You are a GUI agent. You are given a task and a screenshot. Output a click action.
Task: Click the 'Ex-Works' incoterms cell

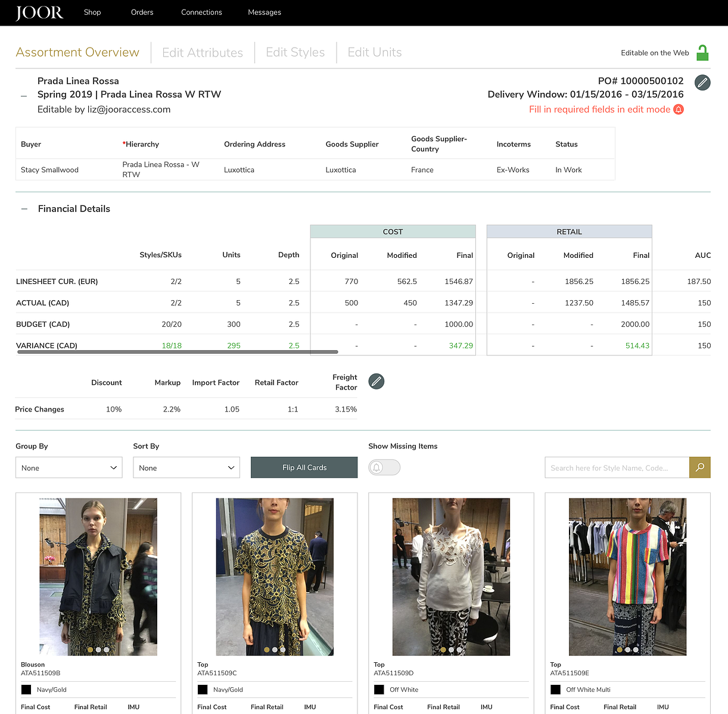coord(513,170)
